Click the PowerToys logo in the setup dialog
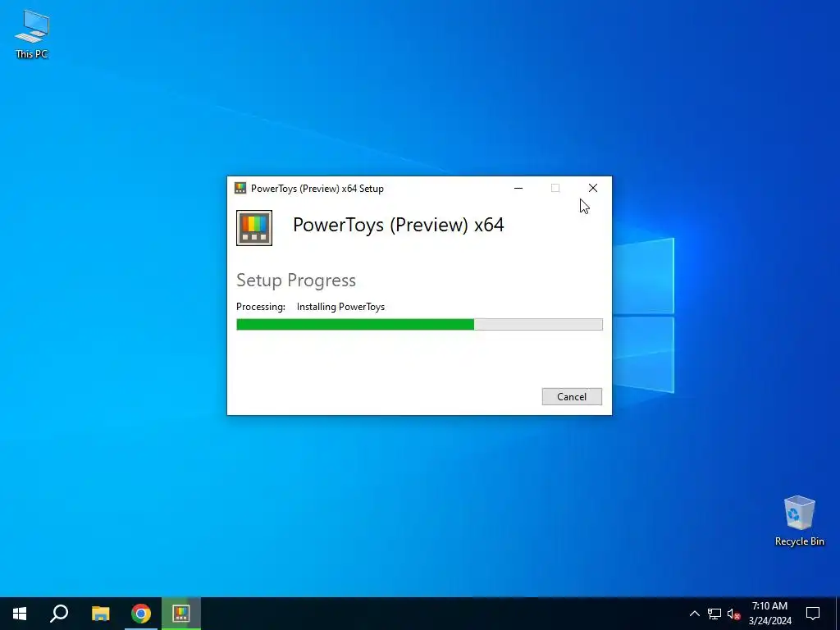 pyautogui.click(x=254, y=228)
